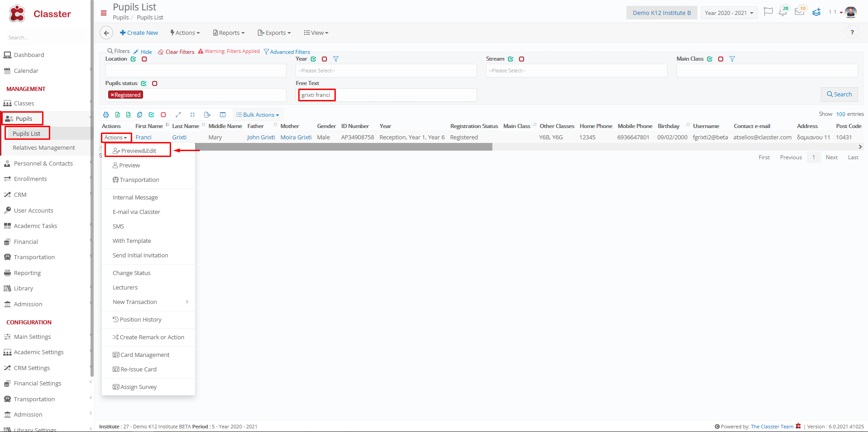Toggle the row Actions dropdown for Franci

coord(116,138)
